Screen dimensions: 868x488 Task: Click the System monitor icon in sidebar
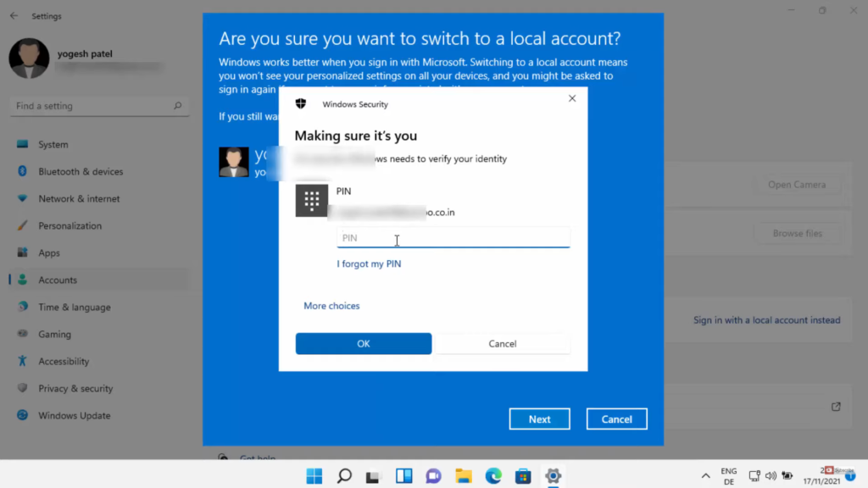click(22, 144)
